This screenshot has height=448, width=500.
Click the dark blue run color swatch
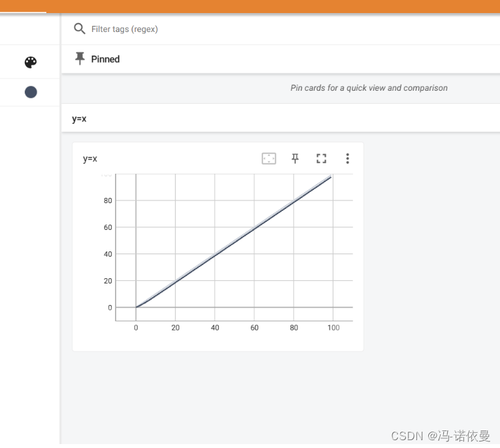tap(31, 92)
